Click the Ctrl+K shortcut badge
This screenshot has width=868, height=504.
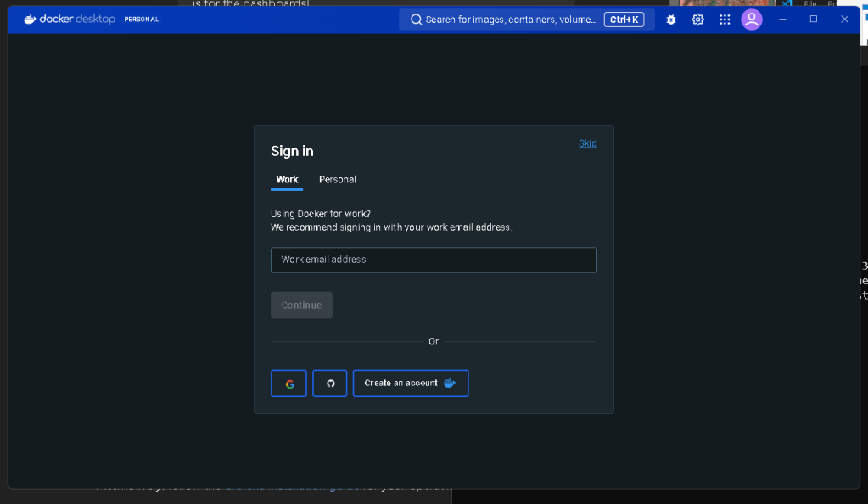click(624, 20)
